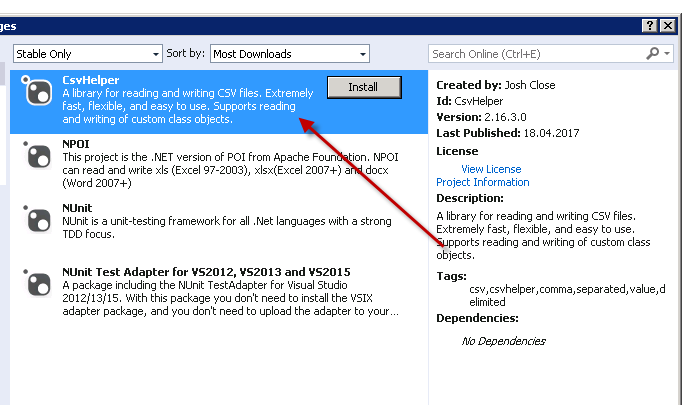Click the CsvHelper package icon

(x=37, y=91)
